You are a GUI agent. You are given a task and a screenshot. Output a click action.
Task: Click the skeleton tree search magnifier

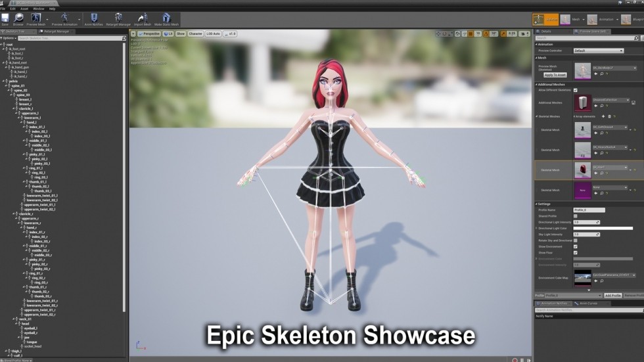[x=124, y=38]
